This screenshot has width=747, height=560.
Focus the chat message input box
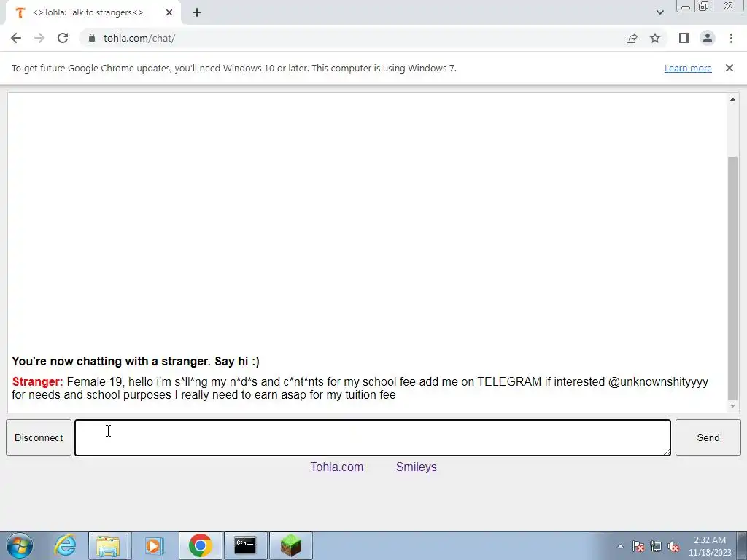coord(373,437)
